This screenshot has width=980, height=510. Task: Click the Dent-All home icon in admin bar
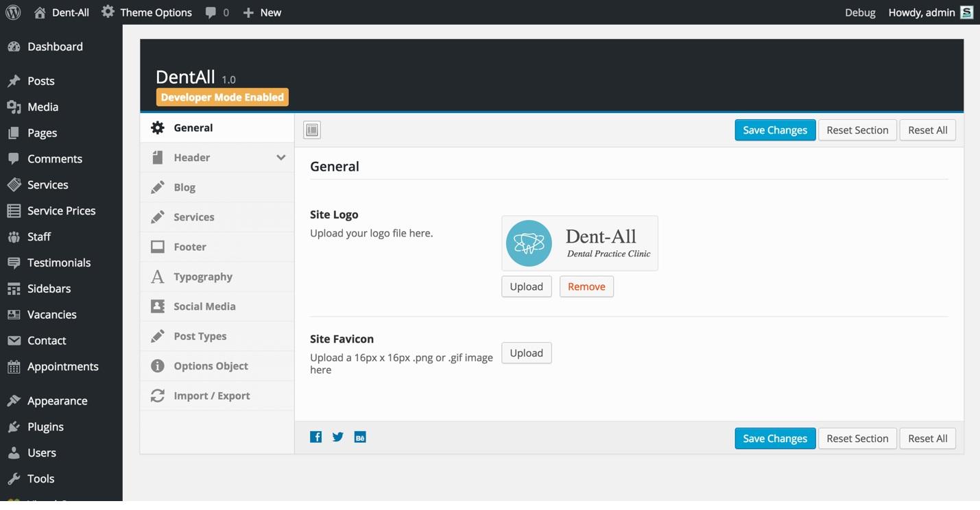coord(40,12)
